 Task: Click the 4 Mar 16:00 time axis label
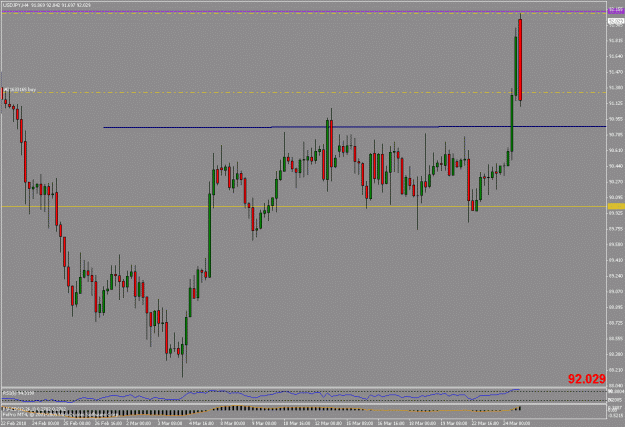(201, 423)
